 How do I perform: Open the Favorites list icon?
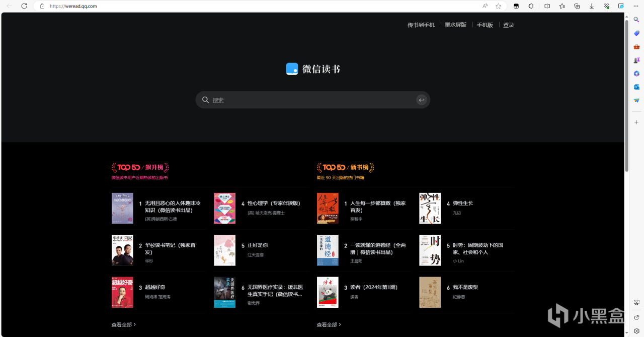coord(562,6)
